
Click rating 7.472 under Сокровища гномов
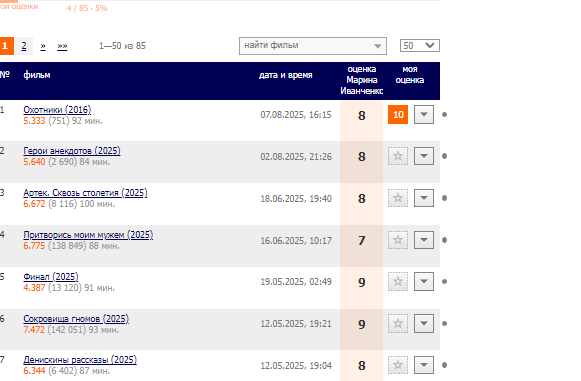34,330
